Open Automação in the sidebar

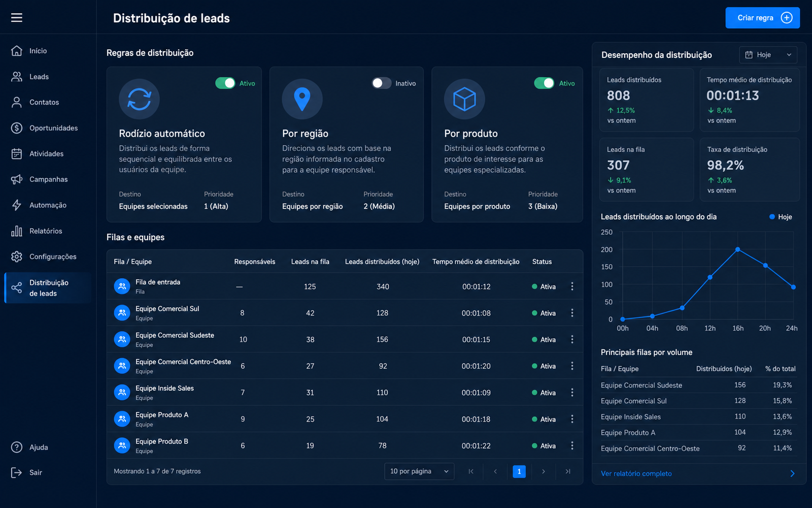[48, 205]
